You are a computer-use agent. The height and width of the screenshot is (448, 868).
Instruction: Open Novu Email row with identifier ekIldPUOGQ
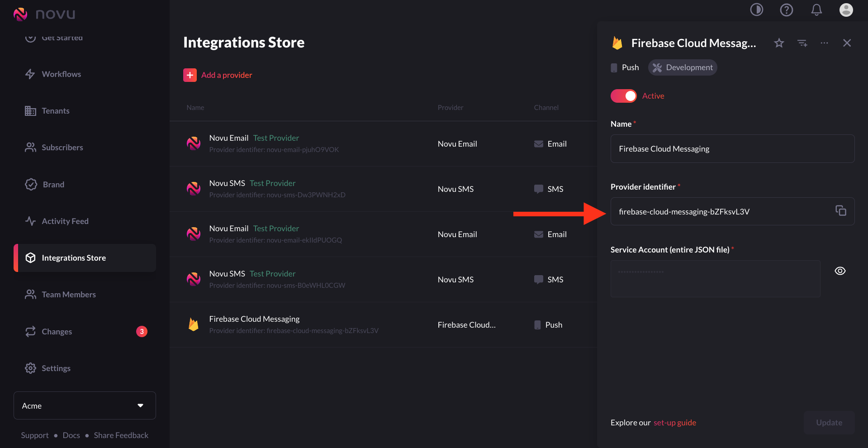pos(383,234)
